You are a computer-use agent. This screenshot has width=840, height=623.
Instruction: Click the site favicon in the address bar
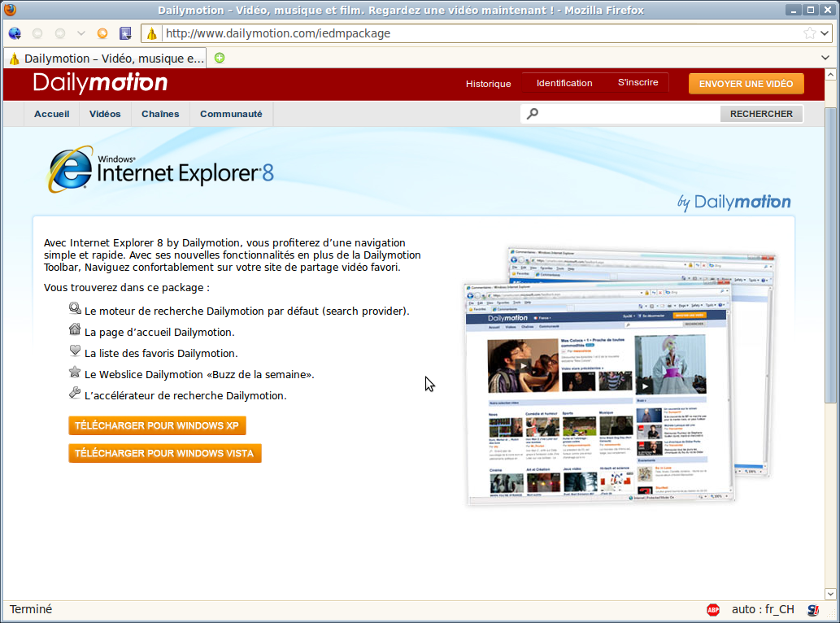[152, 33]
